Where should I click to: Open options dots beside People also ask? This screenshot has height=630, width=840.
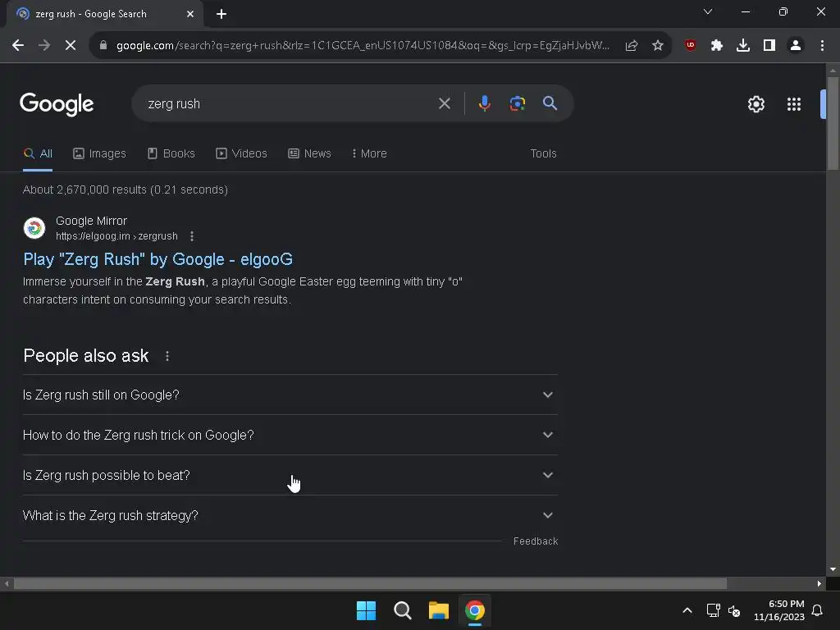(167, 356)
